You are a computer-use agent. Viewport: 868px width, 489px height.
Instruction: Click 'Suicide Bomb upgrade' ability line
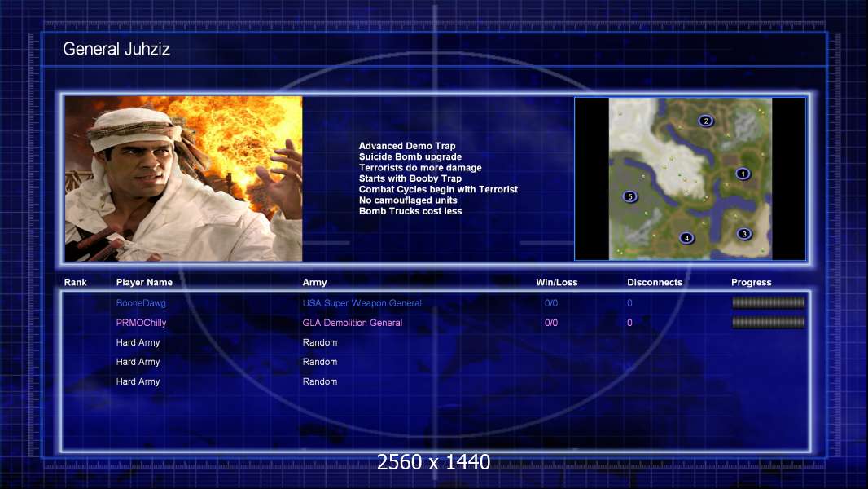coord(410,156)
